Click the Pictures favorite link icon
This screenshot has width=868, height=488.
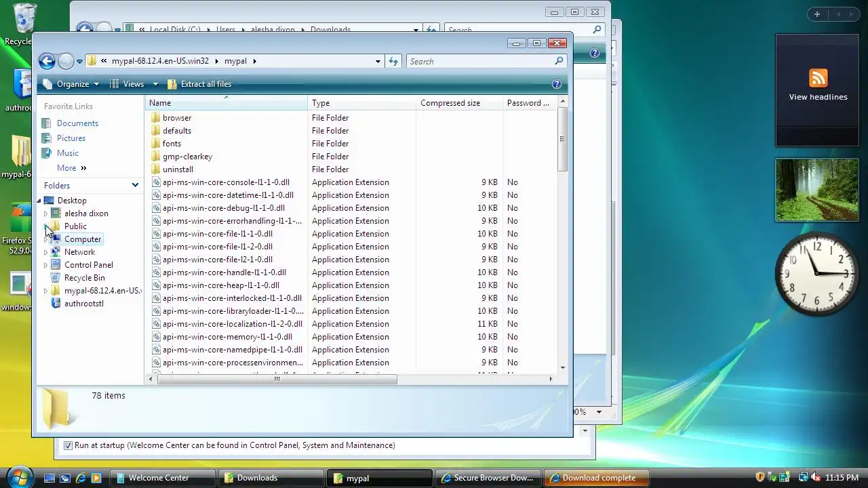click(46, 138)
